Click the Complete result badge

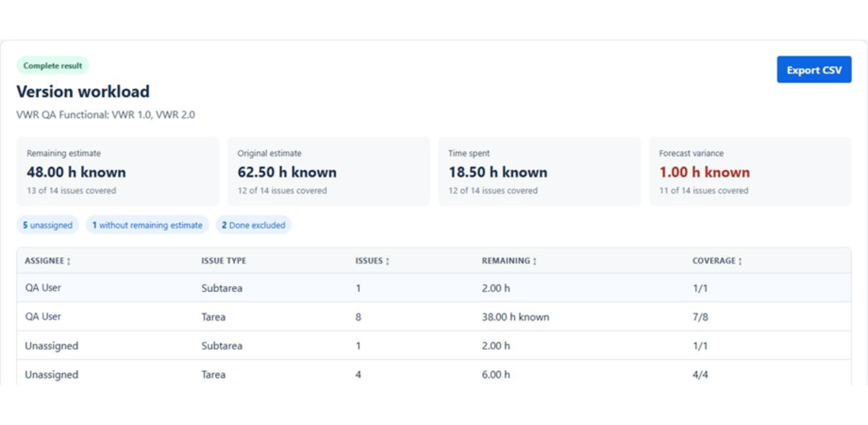(52, 66)
